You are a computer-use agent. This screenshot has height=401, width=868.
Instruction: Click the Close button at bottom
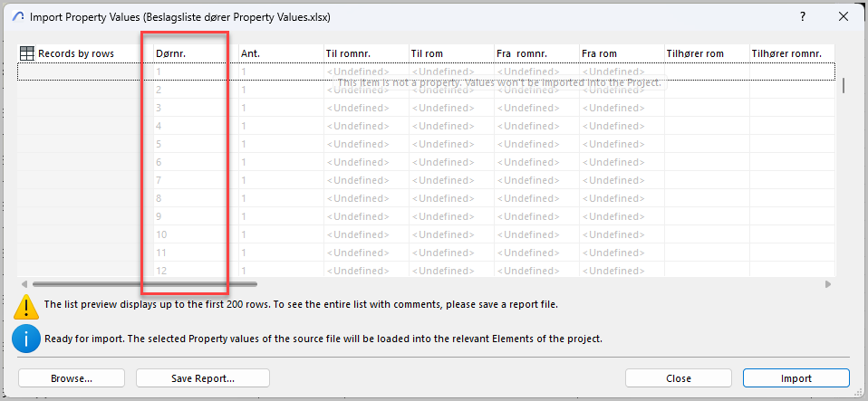pyautogui.click(x=678, y=378)
